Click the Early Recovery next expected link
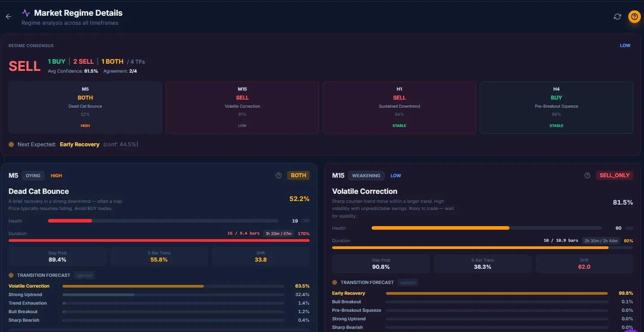 [80, 144]
